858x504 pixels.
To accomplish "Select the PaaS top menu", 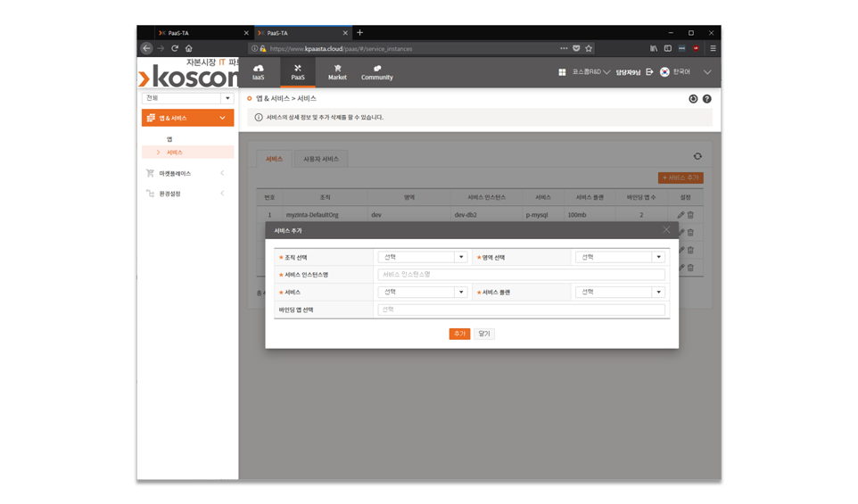I will click(x=298, y=72).
